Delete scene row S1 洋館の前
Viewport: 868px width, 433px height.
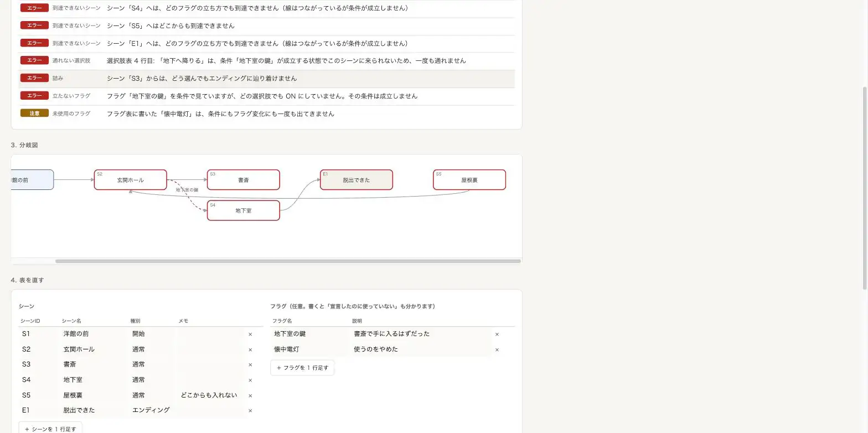point(250,334)
